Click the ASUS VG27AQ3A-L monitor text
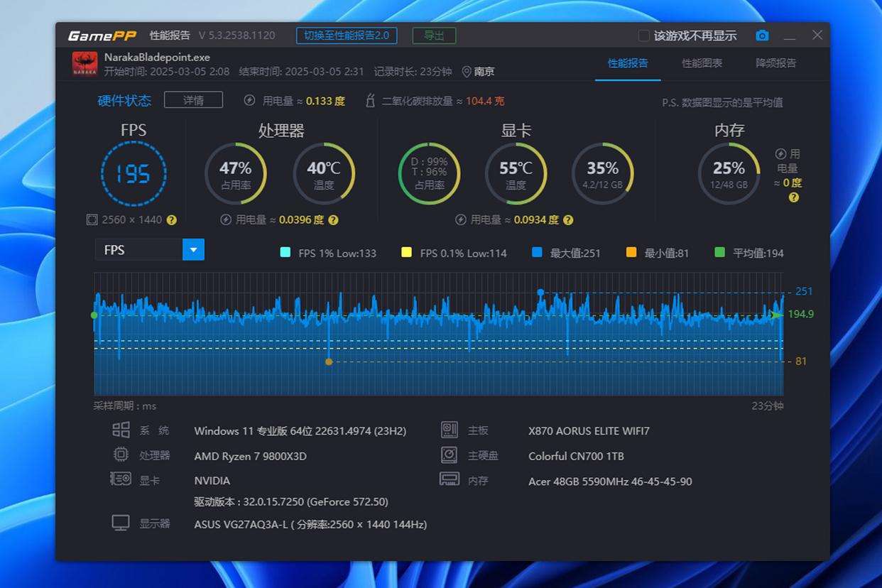882x588 pixels. (x=310, y=524)
